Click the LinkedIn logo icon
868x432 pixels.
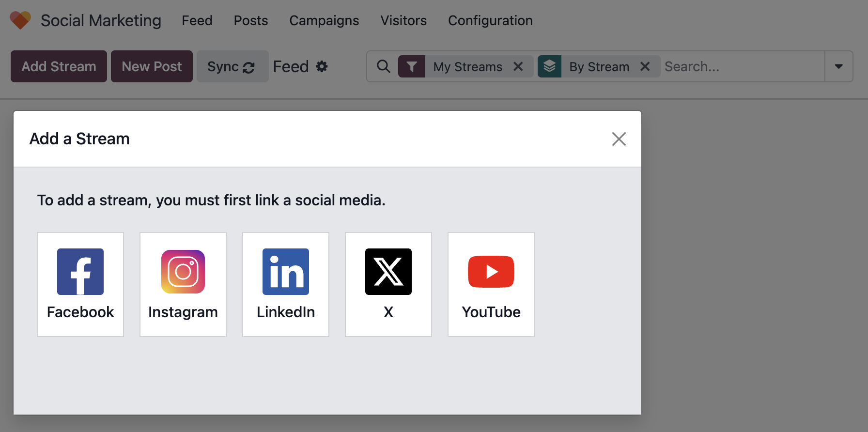click(x=286, y=272)
